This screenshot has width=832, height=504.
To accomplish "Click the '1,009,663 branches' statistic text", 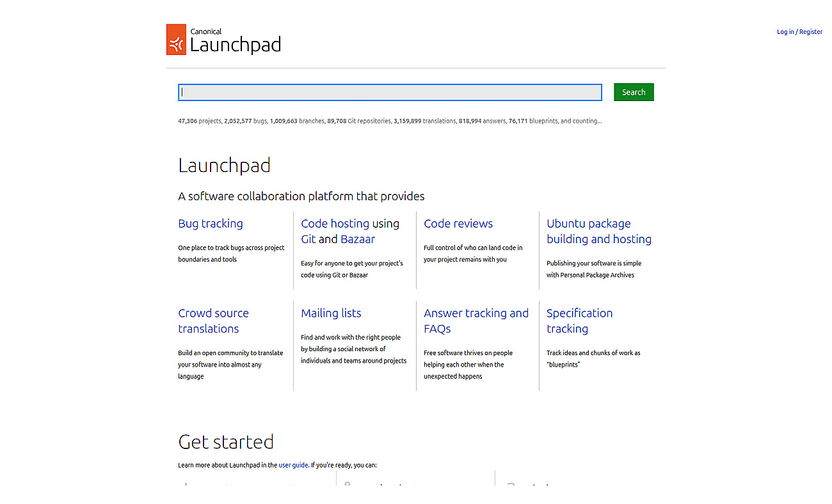I will click(x=297, y=120).
